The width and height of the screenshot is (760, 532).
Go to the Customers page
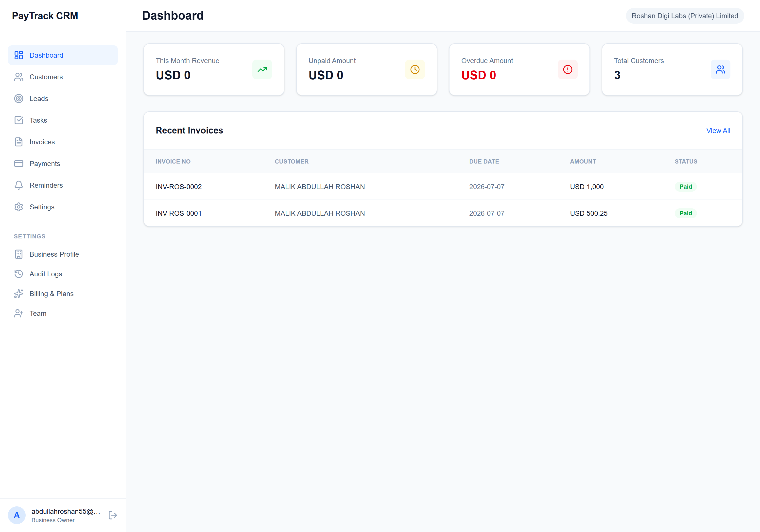[63, 77]
